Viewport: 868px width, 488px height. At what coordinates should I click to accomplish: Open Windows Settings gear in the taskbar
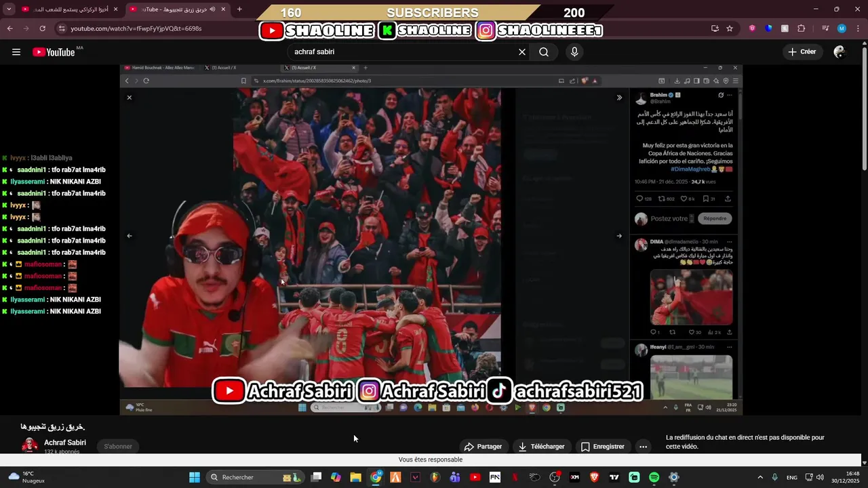coord(673,477)
